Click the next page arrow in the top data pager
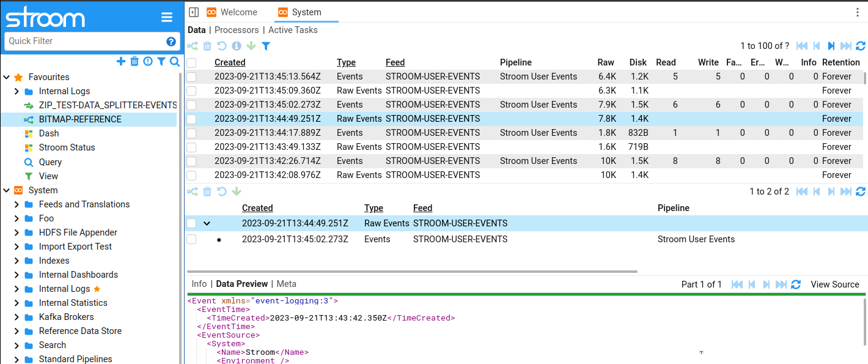Image resolution: width=868 pixels, height=364 pixels. (831, 46)
